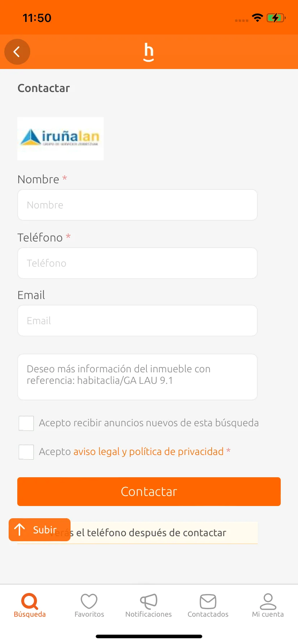Check the aviso legal acceptance checkbox
Image resolution: width=298 pixels, height=644 pixels.
point(26,452)
